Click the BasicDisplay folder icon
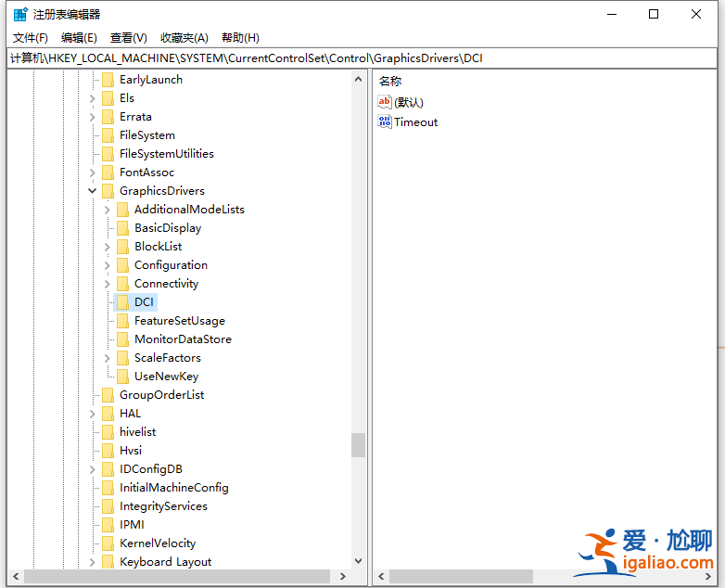Screen dimensions: 725x588 click(122, 227)
